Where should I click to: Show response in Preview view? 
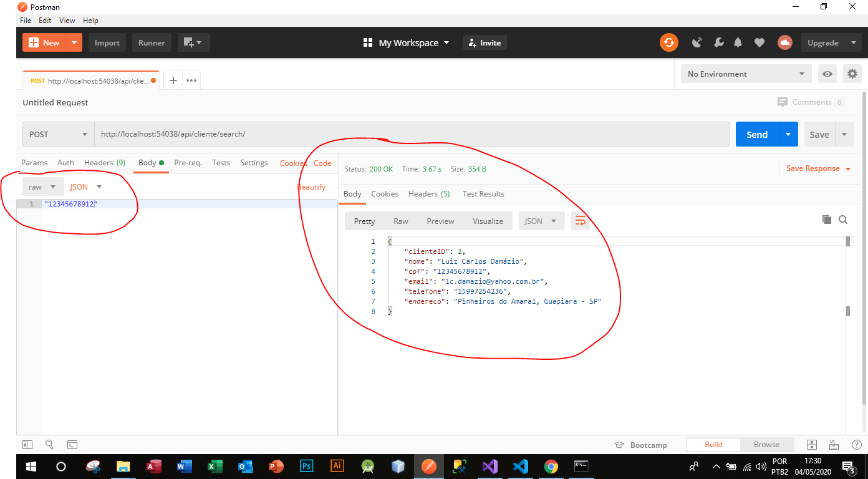[440, 221]
